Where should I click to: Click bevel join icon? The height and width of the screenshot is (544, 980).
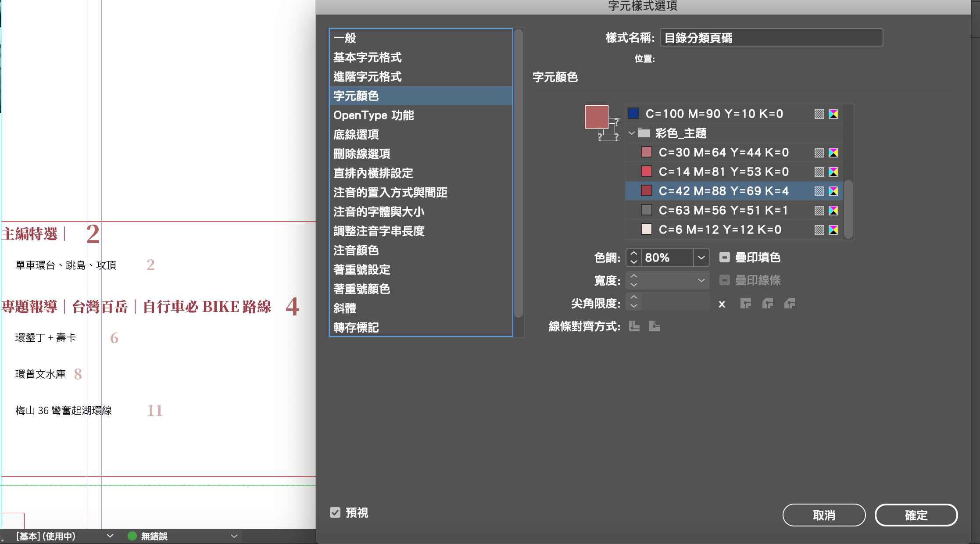[x=789, y=303]
